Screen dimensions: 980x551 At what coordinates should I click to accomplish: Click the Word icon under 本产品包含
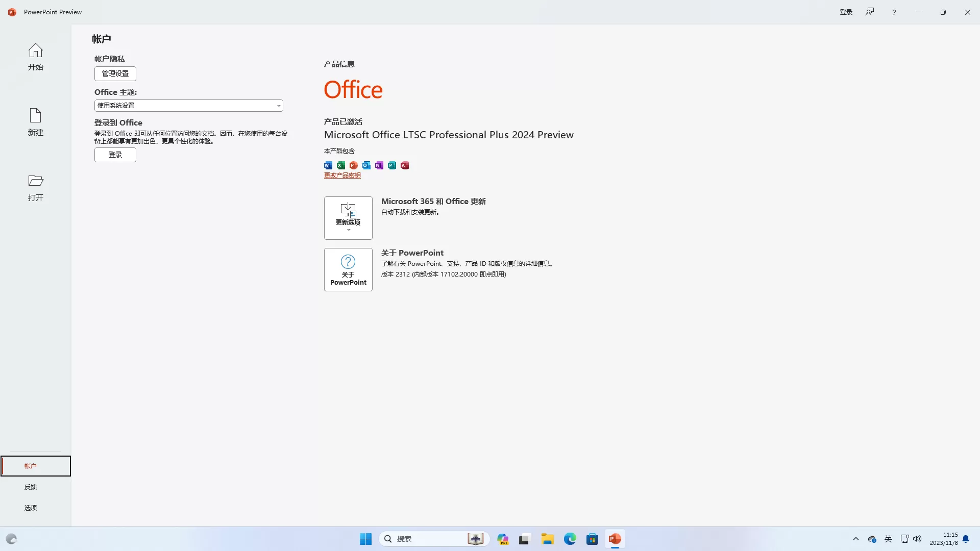pyautogui.click(x=328, y=165)
